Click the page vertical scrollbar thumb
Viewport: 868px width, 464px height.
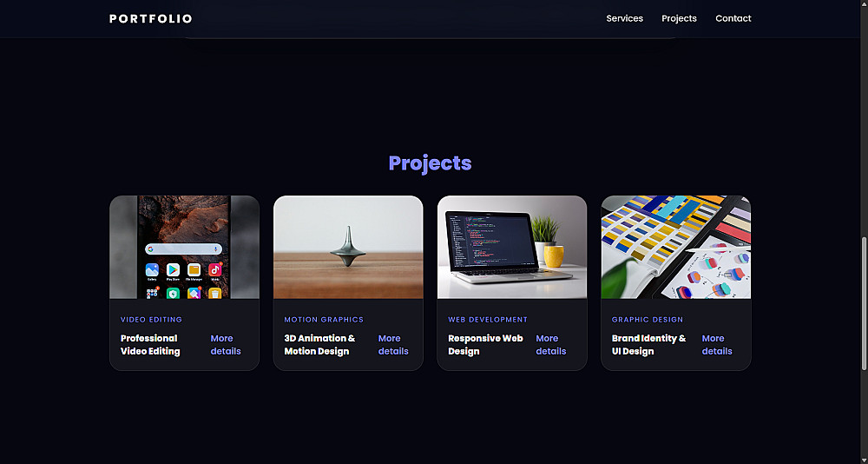[x=864, y=303]
